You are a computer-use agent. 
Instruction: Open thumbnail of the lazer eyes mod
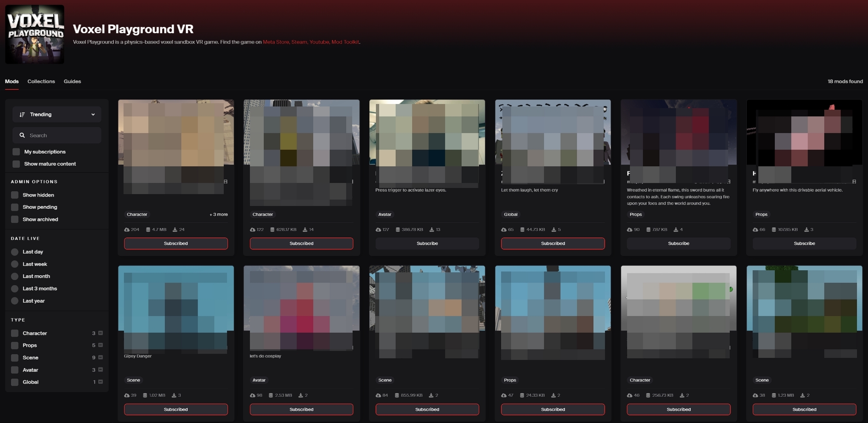click(427, 132)
